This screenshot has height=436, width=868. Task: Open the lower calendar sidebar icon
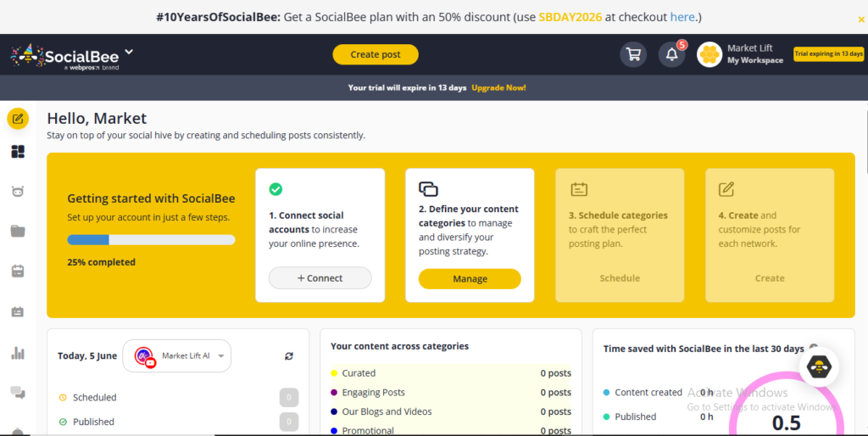pos(18,312)
